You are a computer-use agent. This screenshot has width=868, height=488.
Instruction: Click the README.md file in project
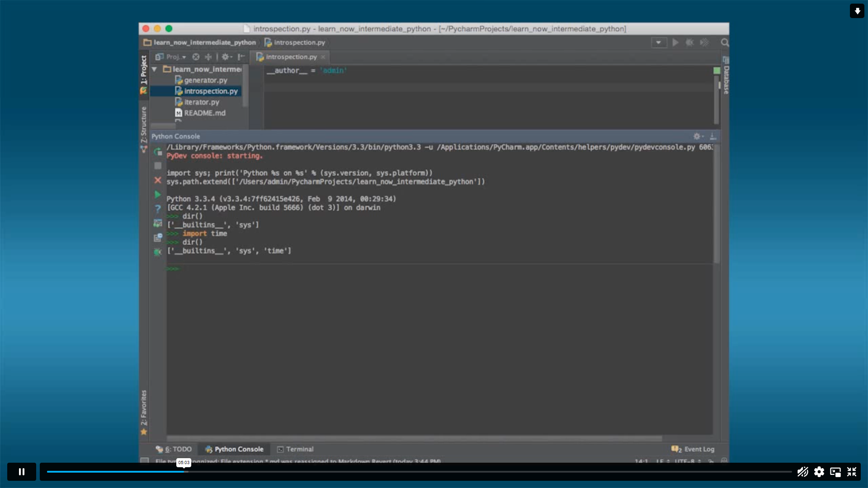tap(204, 113)
